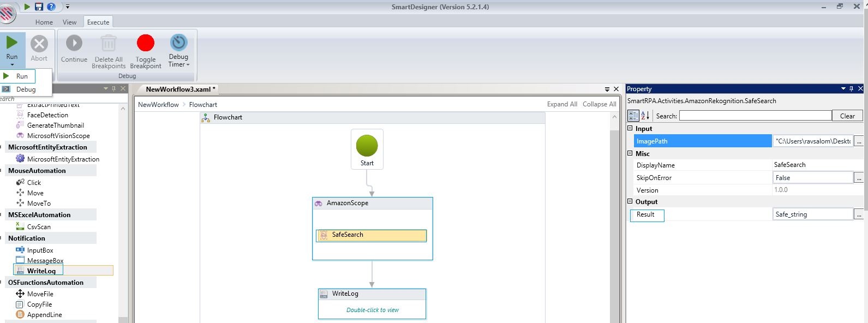Collapse the Output property section
868x323 pixels.
(630, 202)
